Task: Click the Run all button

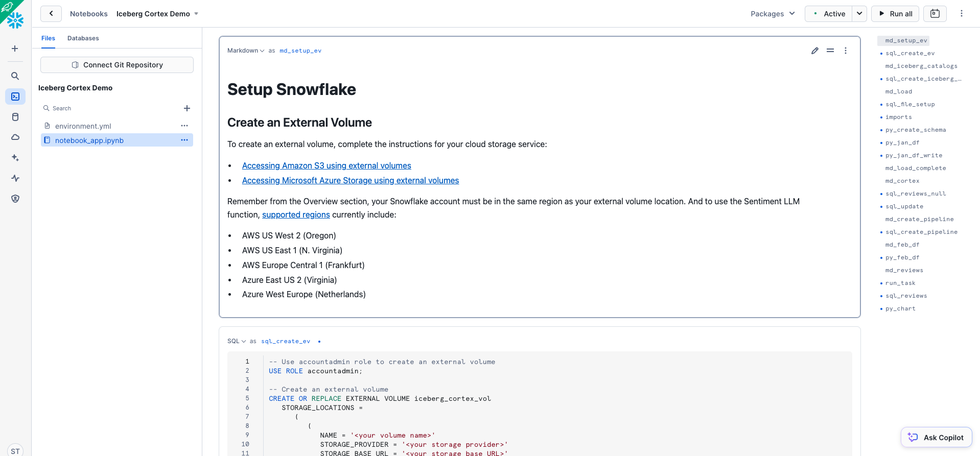Action: 895,14
